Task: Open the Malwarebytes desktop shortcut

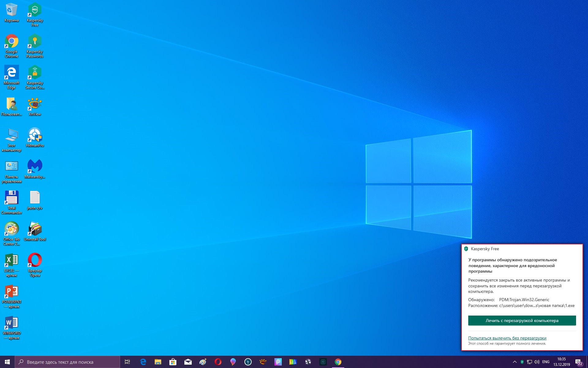Action: point(35,169)
